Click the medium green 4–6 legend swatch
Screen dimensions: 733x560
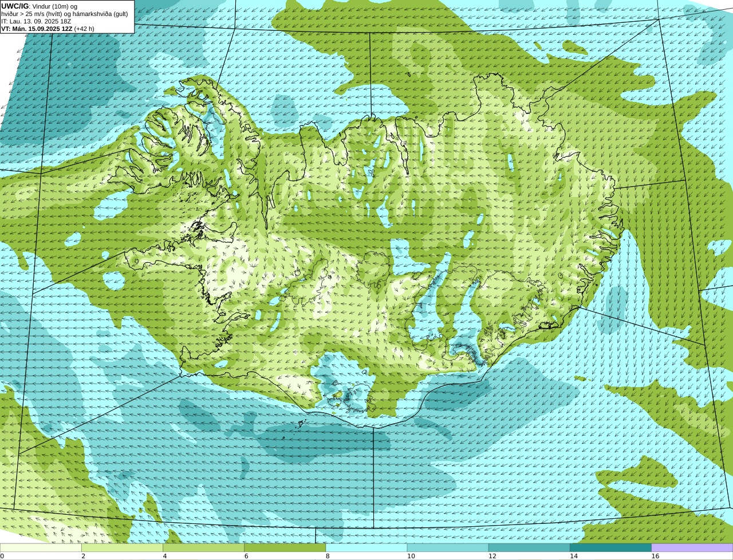203,547
